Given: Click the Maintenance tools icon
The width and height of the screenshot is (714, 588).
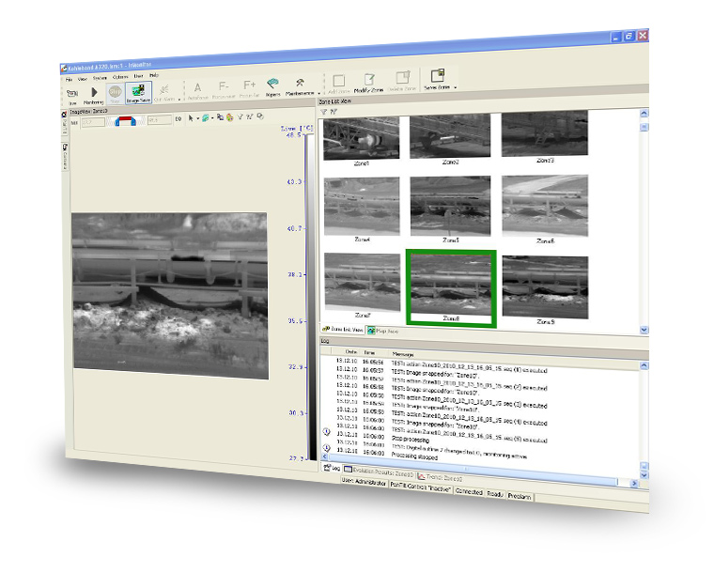Looking at the screenshot, I should click(x=300, y=83).
